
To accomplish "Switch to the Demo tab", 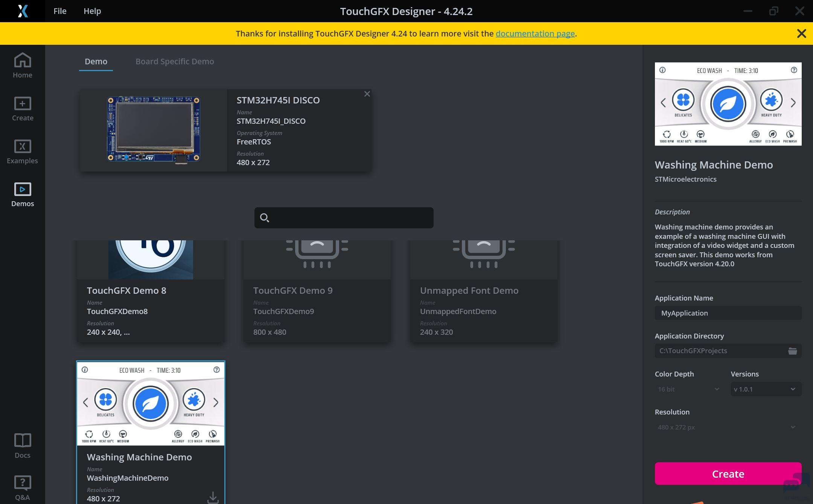I will [x=96, y=61].
